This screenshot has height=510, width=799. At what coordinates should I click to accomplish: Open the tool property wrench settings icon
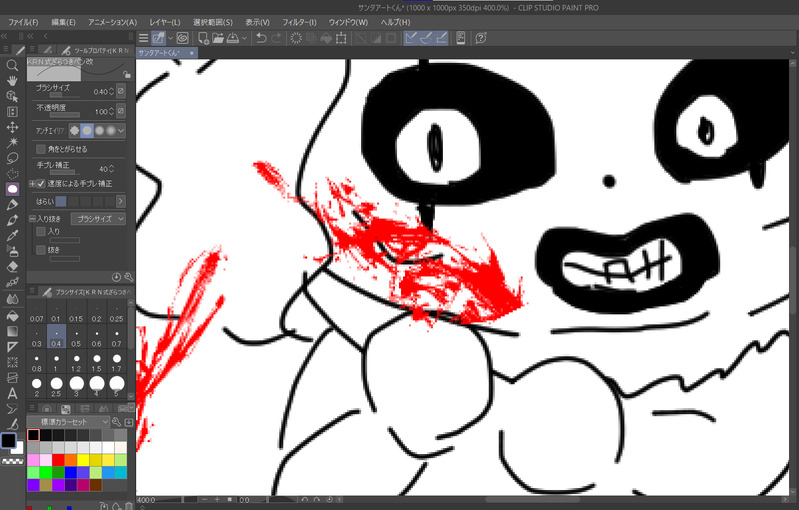tap(128, 277)
